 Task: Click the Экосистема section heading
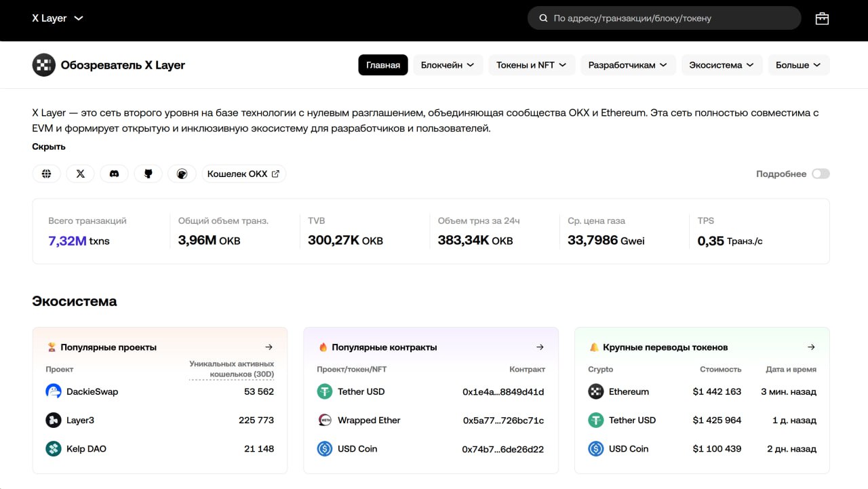[75, 301]
